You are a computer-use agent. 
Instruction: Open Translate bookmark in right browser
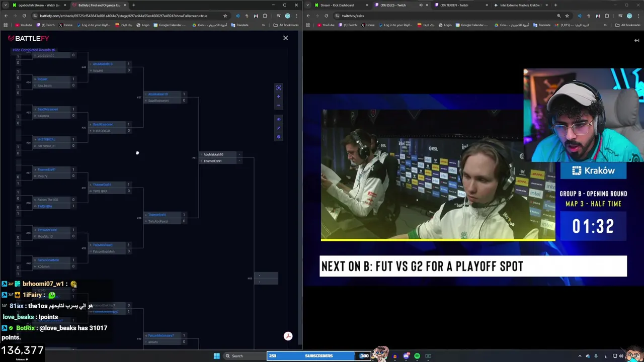[542, 25]
